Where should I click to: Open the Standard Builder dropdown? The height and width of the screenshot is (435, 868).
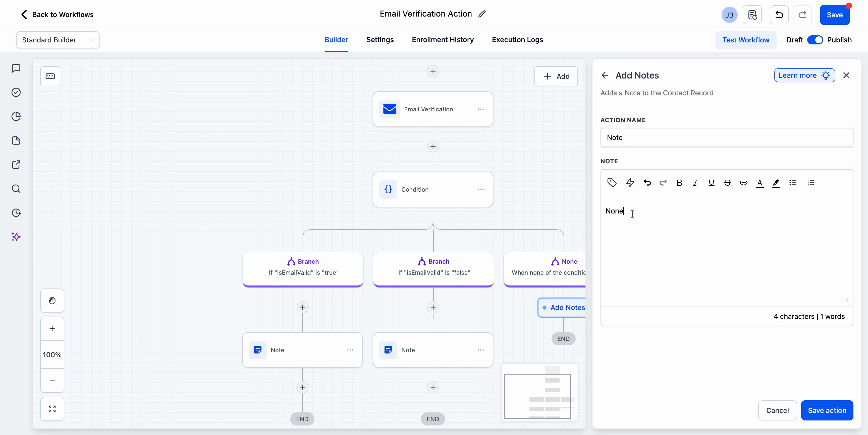coord(58,40)
